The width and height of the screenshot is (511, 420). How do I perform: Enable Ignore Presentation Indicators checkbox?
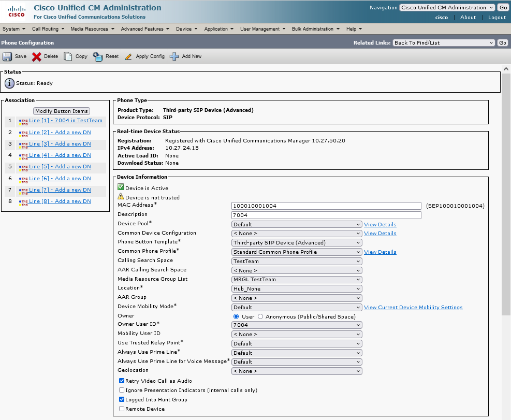[x=122, y=390]
